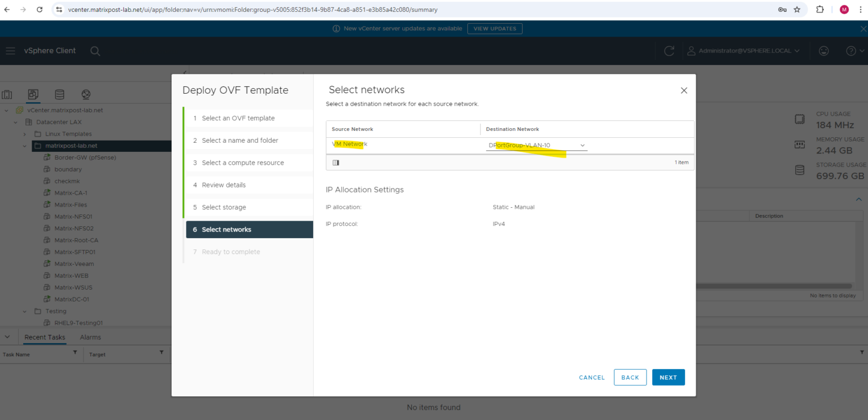Click the NEXT button
Viewport: 868px width, 420px height.
tap(668, 377)
